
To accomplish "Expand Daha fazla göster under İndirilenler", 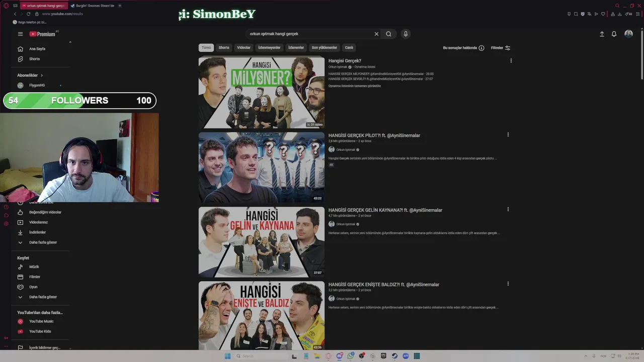I will click(38, 242).
